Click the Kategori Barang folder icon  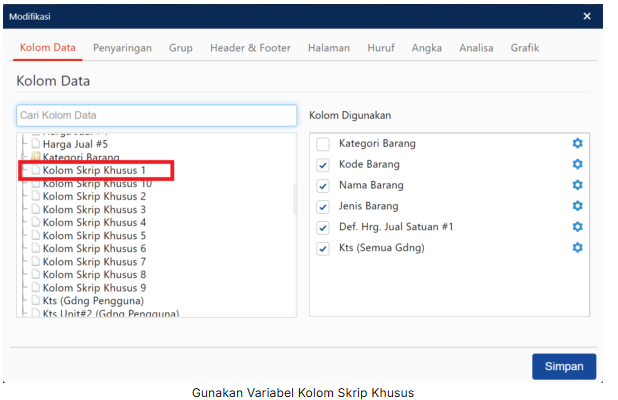pos(36,158)
